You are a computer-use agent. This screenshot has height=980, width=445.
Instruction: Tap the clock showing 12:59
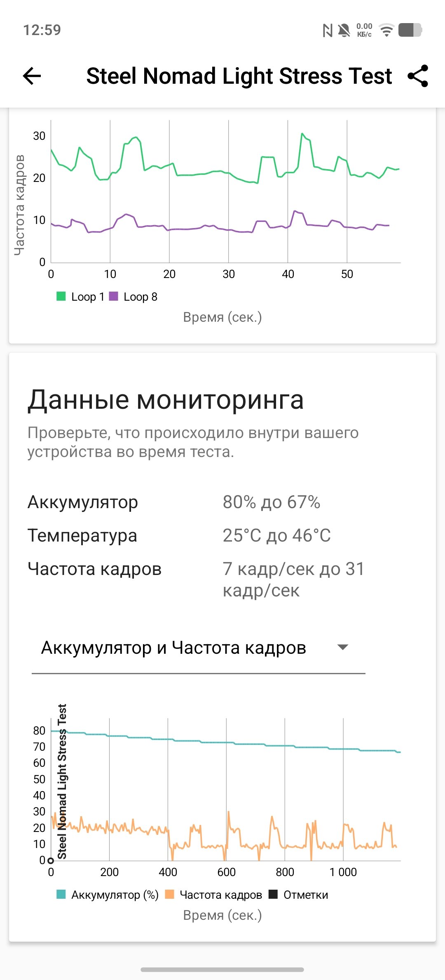coord(42,30)
